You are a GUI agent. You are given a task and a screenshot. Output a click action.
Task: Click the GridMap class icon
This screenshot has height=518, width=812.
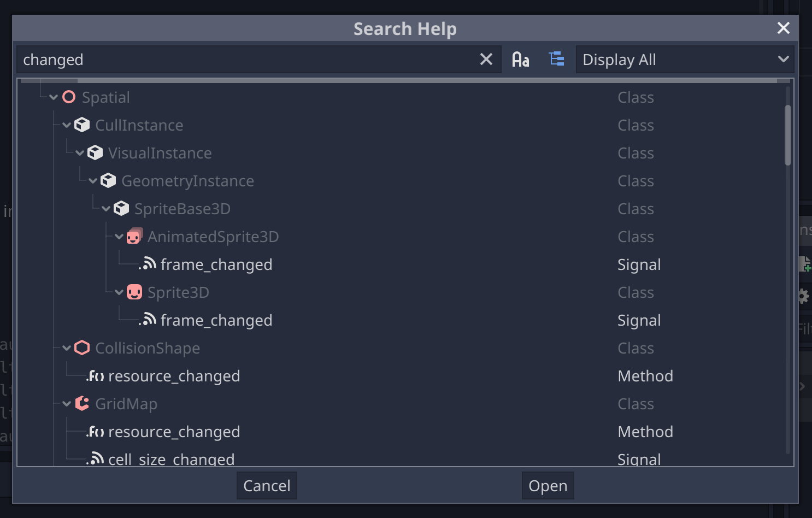[82, 403]
